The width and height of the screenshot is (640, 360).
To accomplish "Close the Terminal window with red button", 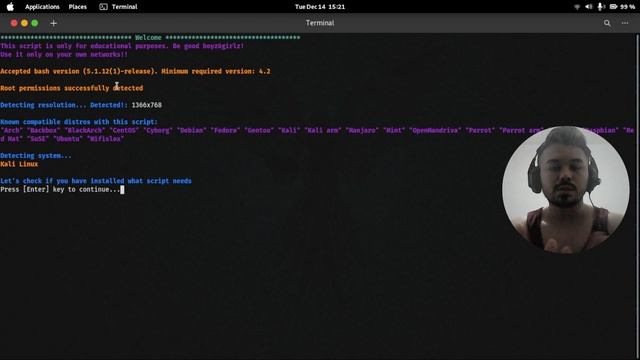I will tap(14, 23).
